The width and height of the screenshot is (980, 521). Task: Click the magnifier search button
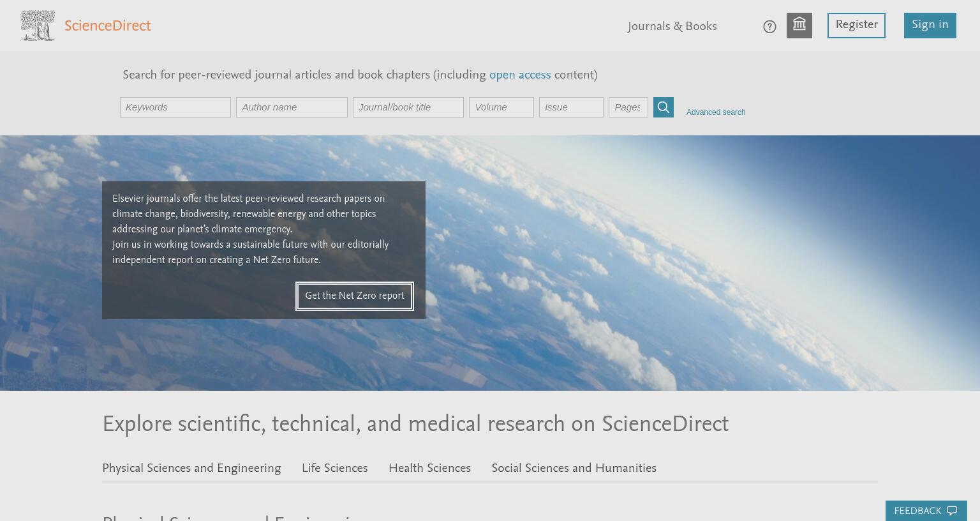[x=664, y=107]
